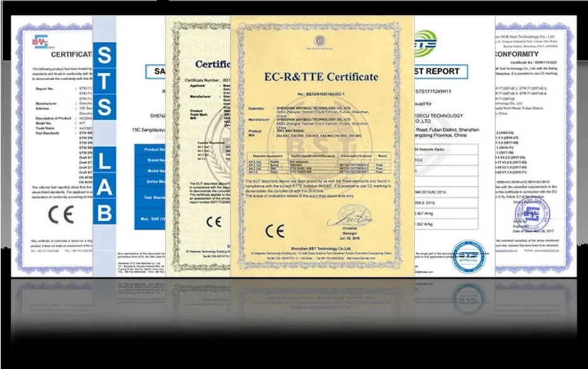Image resolution: width=588 pixels, height=369 pixels.
Task: Click the red logo on the leftmost certificate
Action: click(40, 41)
